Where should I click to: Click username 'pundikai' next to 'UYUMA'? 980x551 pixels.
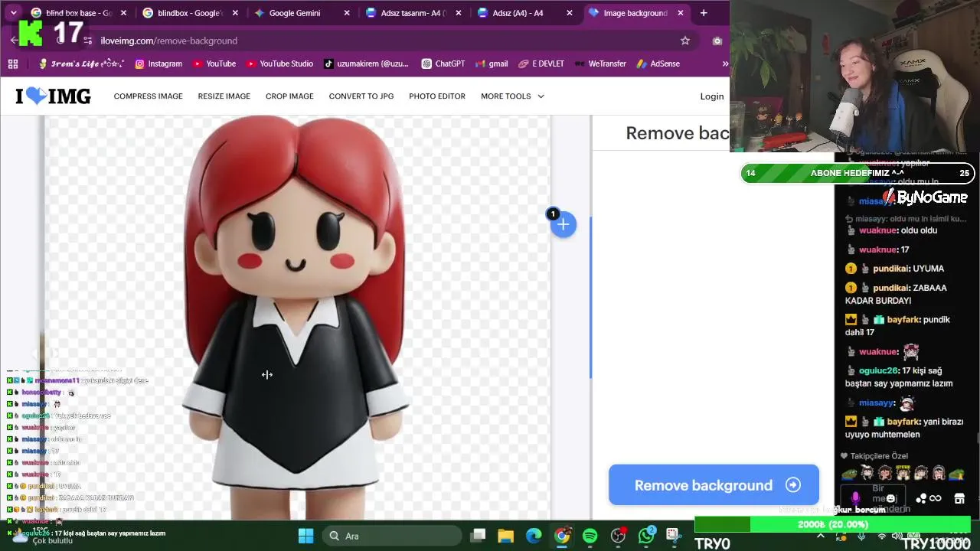891,269
